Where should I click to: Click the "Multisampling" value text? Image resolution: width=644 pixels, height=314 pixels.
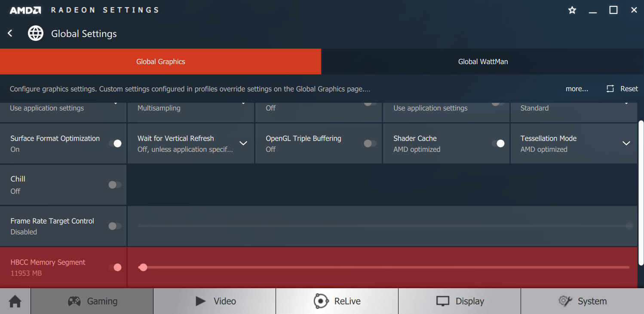tap(159, 108)
